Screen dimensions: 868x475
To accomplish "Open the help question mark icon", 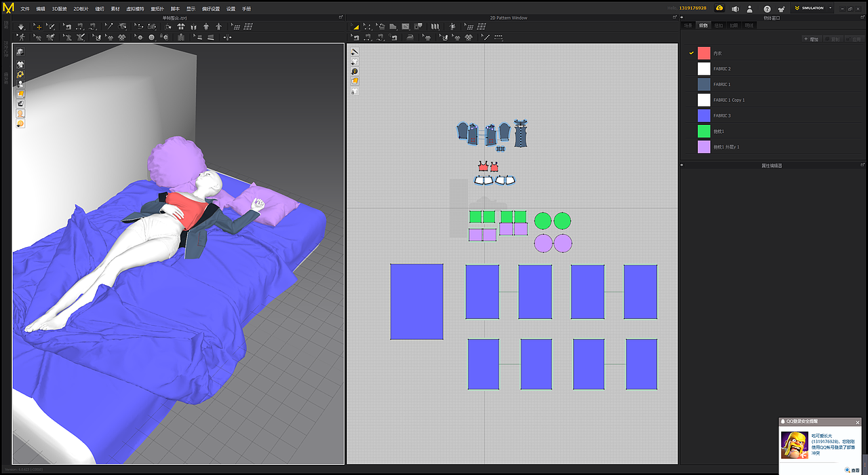I will (767, 9).
